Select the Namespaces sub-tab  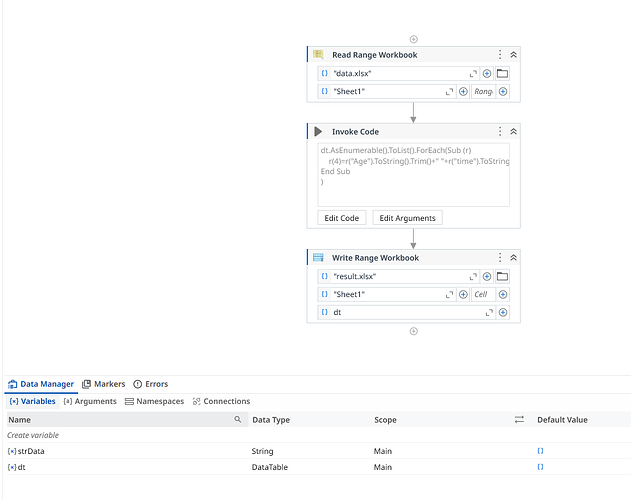pos(154,401)
